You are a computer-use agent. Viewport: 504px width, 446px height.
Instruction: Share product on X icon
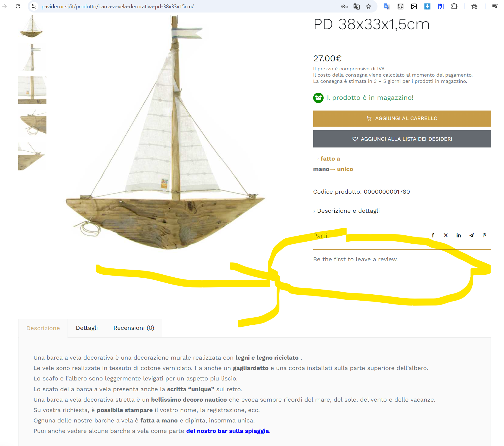446,235
